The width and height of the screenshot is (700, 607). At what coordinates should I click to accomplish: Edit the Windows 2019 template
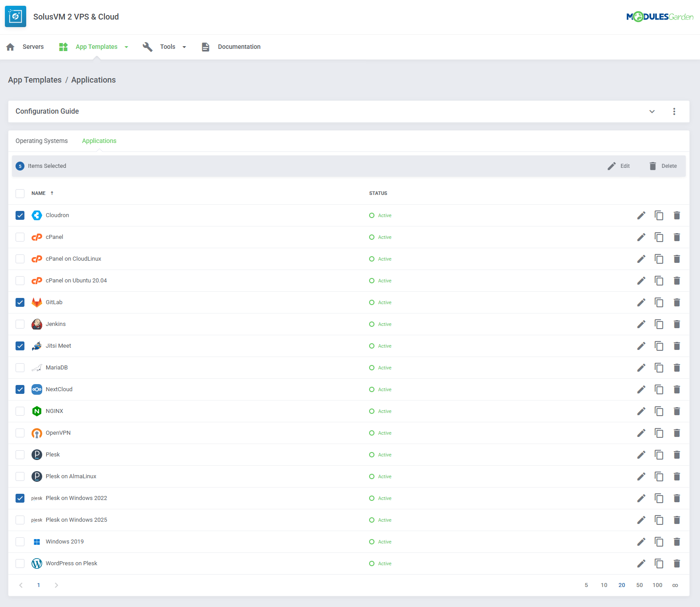[x=641, y=542]
